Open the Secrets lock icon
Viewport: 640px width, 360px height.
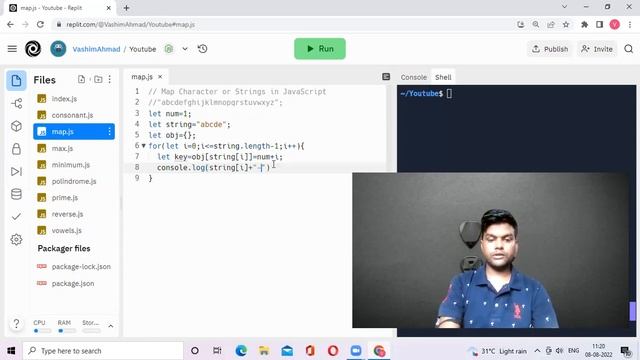[16, 149]
